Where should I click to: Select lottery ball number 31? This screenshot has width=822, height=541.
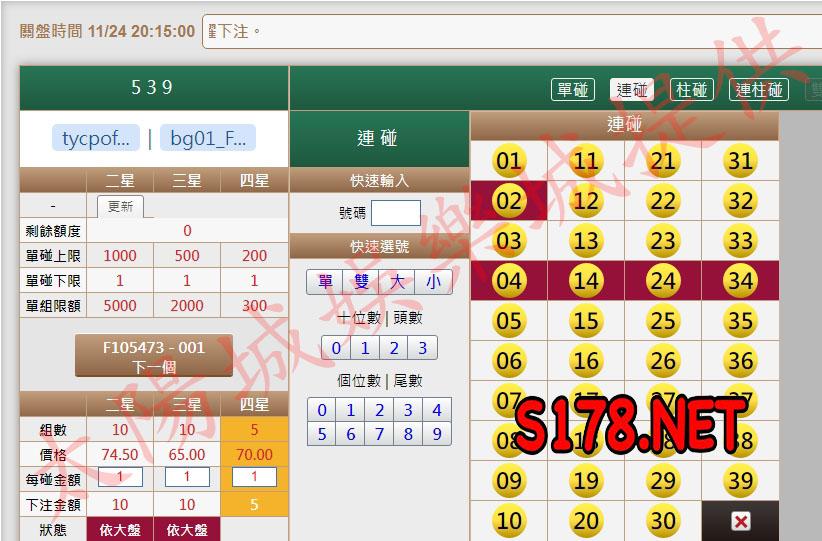[x=740, y=161]
